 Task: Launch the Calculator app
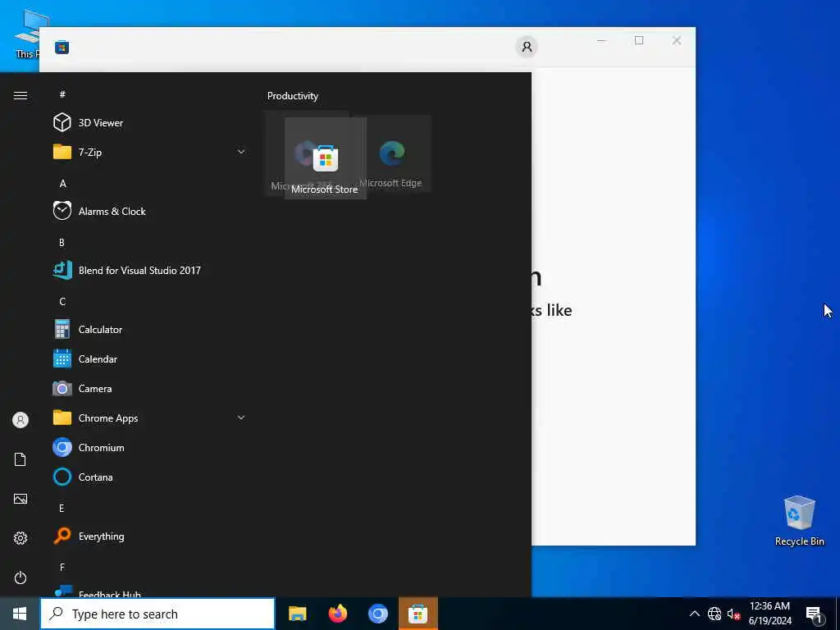pyautogui.click(x=150, y=330)
